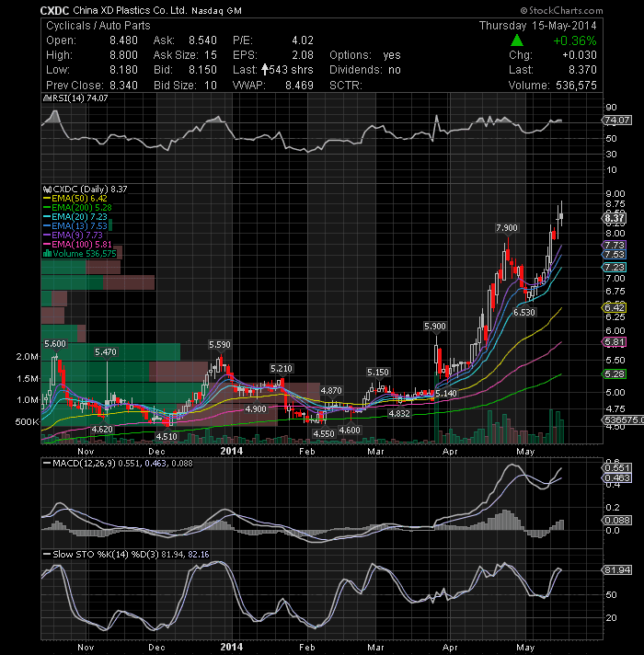Viewport: 644px width, 655px height.
Task: Click the volume bars icon in legend
Action: tap(47, 254)
